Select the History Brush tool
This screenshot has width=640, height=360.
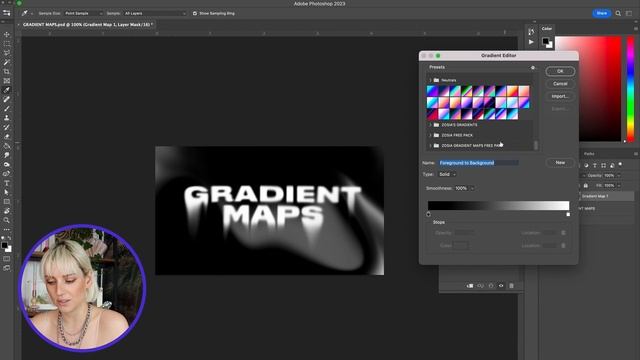[7, 127]
